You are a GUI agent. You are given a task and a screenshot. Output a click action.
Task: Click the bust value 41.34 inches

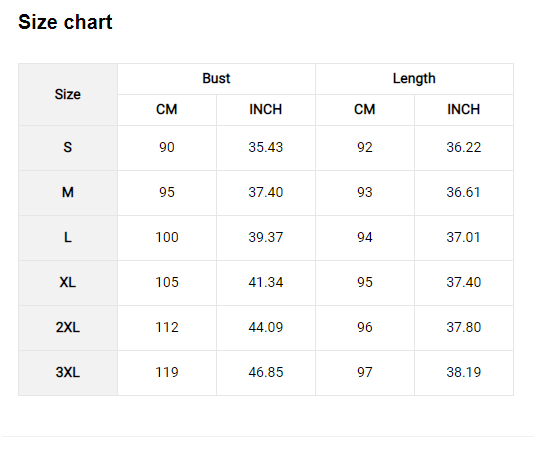(x=266, y=282)
